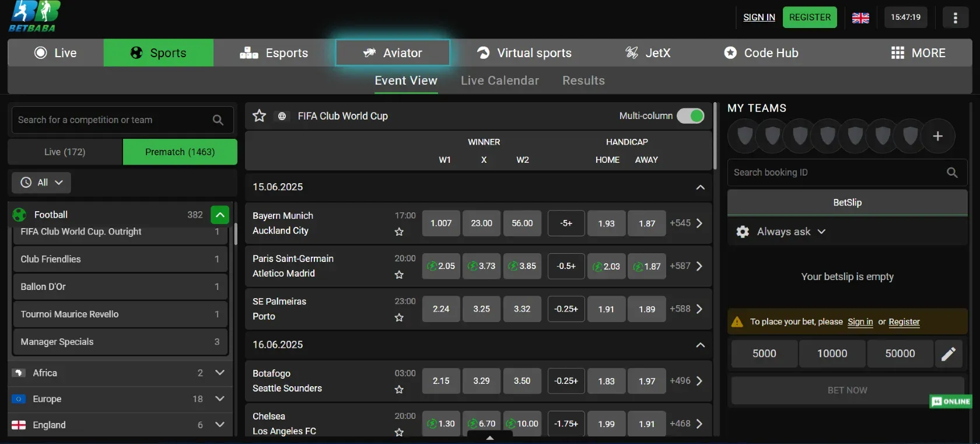980x444 pixels.
Task: Click the BET NOW button
Action: pyautogui.click(x=847, y=390)
